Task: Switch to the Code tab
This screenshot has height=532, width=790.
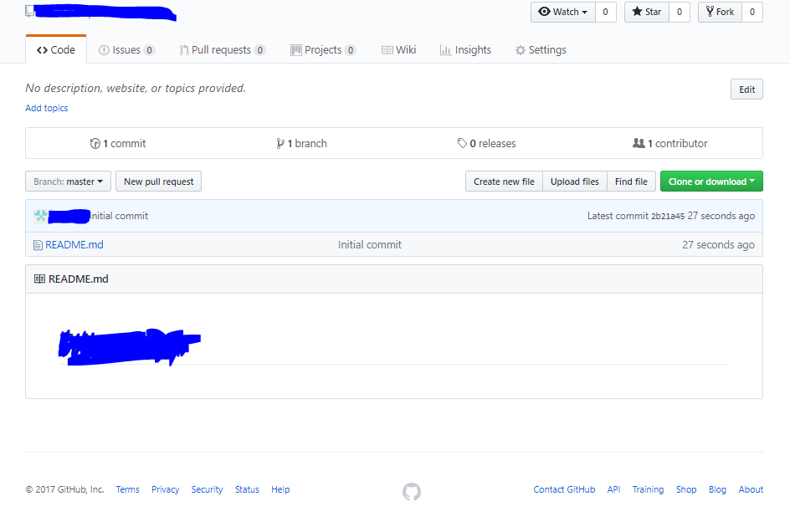Action: tap(56, 50)
